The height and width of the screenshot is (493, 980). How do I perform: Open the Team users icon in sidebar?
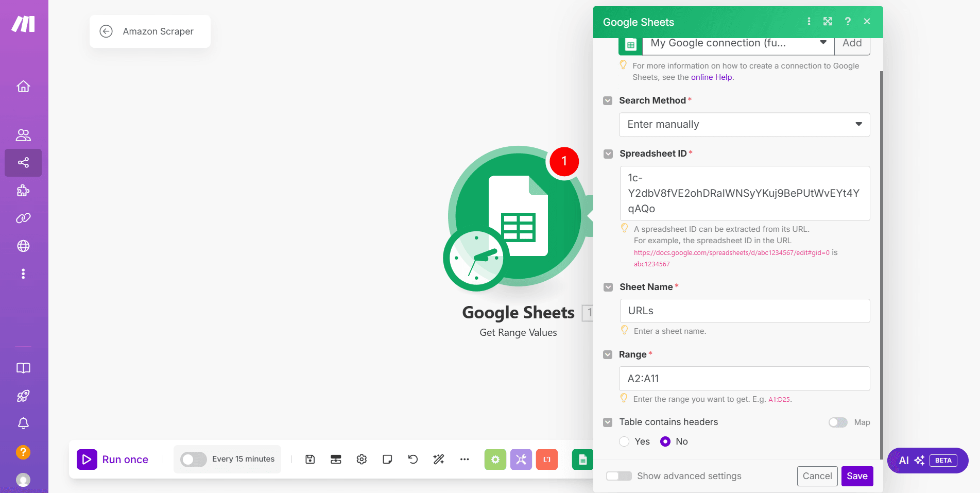pos(23,135)
